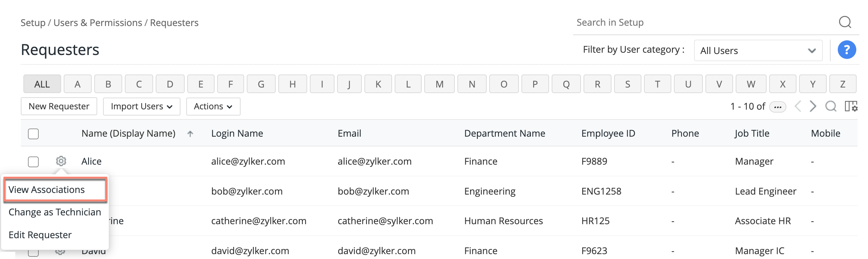Open the list search magnifier icon
Screen dimensions: 868x259
[831, 106]
